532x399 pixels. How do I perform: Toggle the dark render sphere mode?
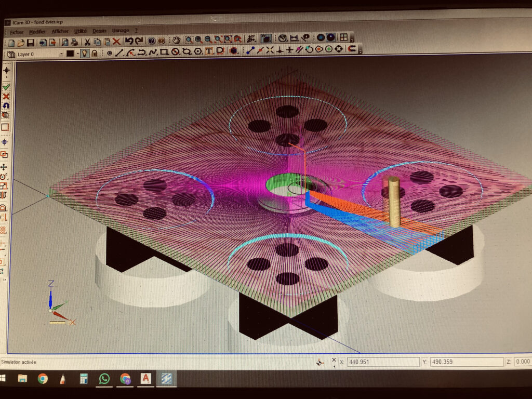[x=331, y=37]
